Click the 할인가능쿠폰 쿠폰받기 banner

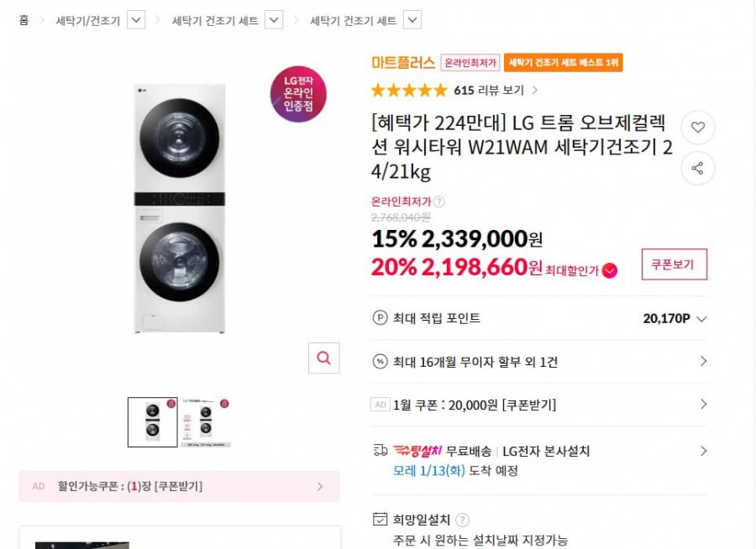pos(179,486)
